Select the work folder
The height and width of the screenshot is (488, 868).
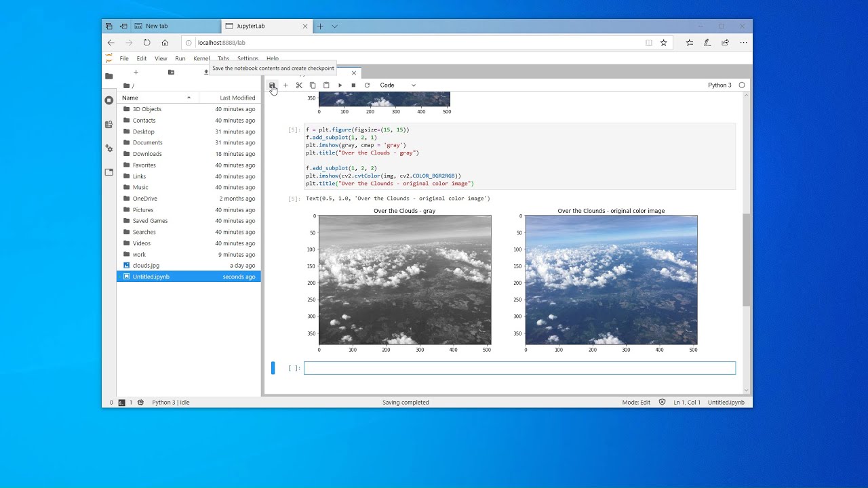tap(189, 255)
